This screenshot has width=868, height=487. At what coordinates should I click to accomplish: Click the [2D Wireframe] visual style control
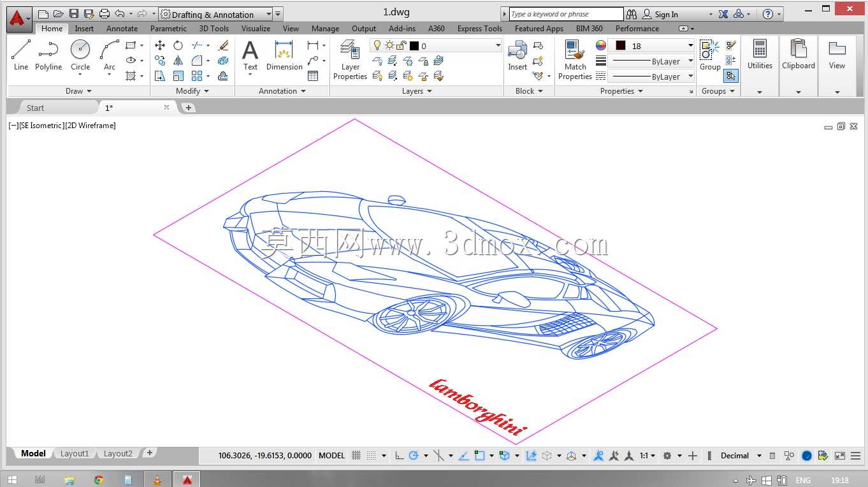pyautogui.click(x=90, y=126)
